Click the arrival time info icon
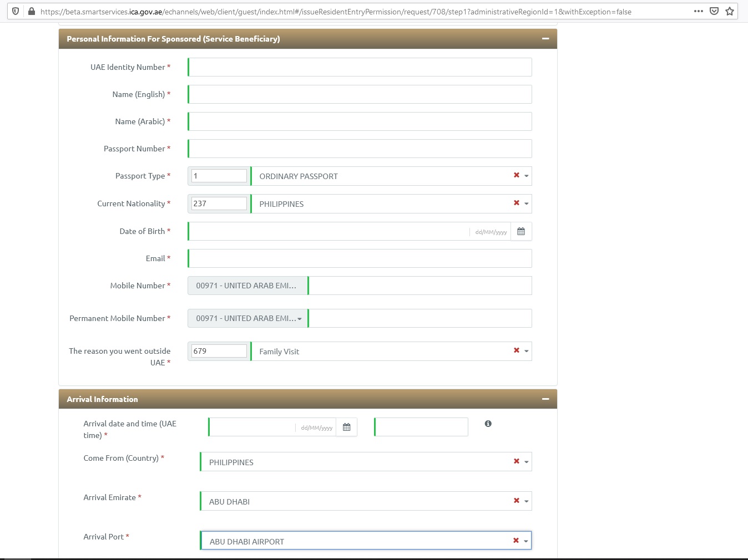The width and height of the screenshot is (748, 560). pos(488,424)
